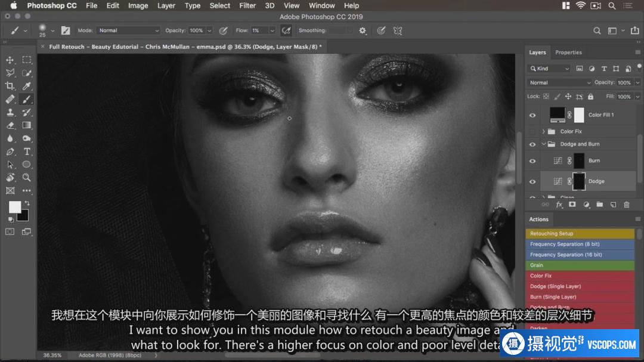This screenshot has height=362, width=644.
Task: Select the Pen tool
Action: [x=10, y=151]
